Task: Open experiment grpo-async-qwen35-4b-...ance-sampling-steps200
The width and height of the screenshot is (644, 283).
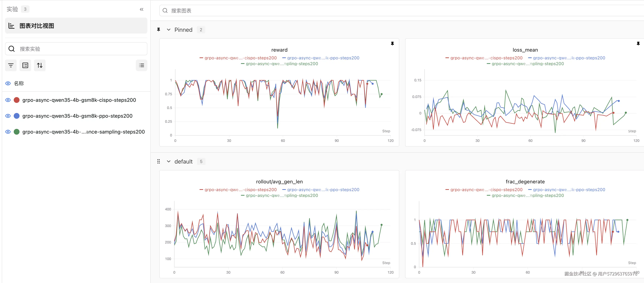Action: 83,132
